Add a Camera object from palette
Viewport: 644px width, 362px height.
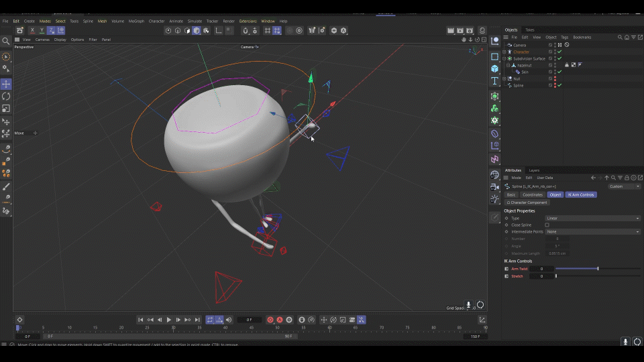click(494, 187)
